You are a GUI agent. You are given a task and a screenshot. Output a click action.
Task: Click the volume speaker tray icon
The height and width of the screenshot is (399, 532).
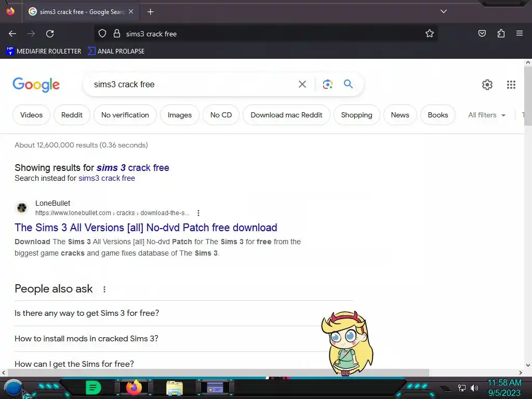click(x=474, y=388)
